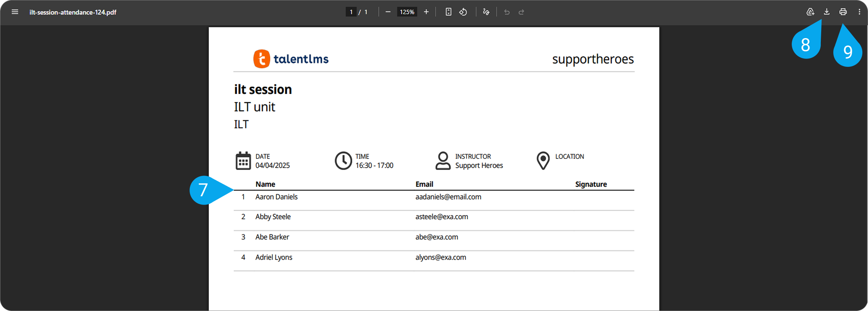Viewport: 868px width, 311px height.
Task: Open the more actions three-dot menu
Action: click(x=859, y=12)
